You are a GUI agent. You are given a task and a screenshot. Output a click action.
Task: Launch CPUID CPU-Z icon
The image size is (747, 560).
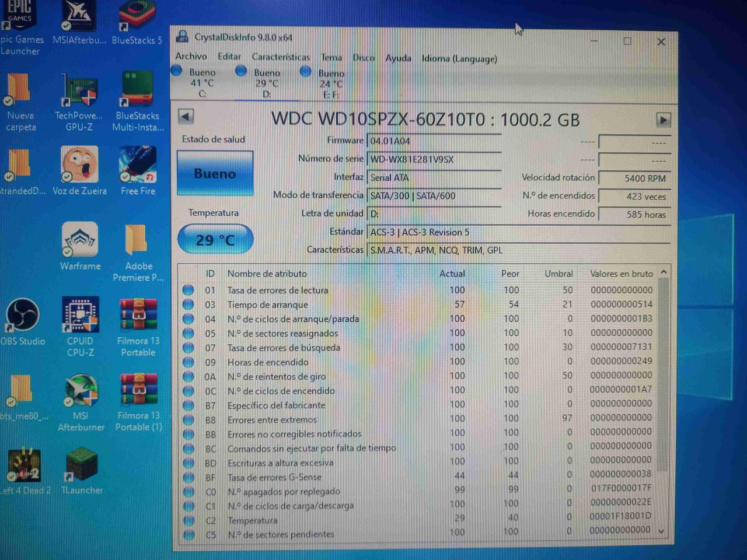(x=80, y=316)
